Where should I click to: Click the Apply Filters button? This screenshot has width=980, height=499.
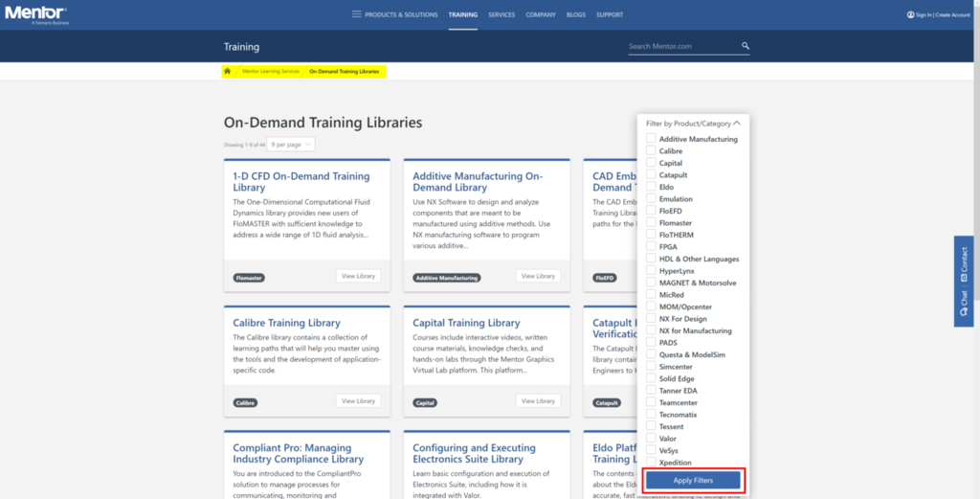(693, 480)
